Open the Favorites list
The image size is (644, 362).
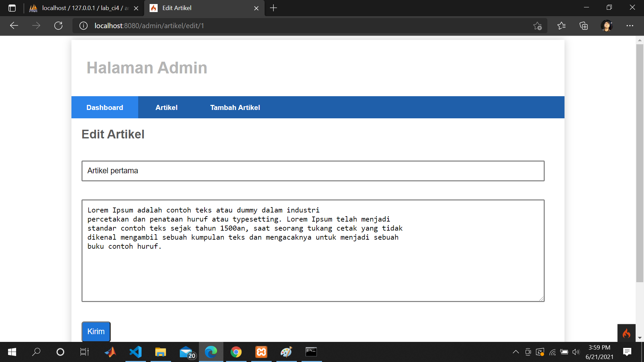(x=562, y=25)
